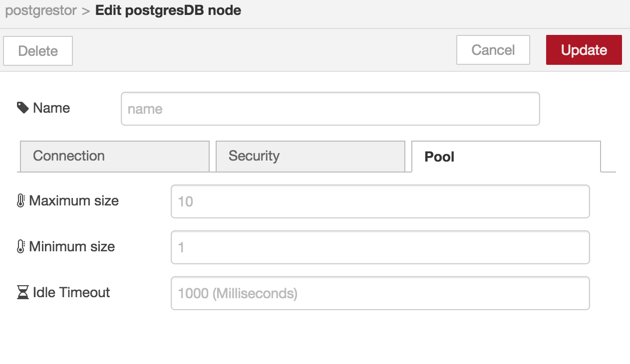Click the Name label text
This screenshot has height=364, width=630.
click(51, 108)
